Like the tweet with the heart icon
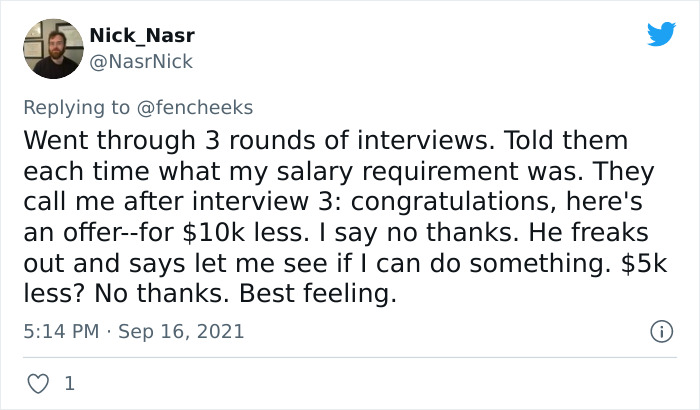The height and width of the screenshot is (410, 700). point(36,383)
